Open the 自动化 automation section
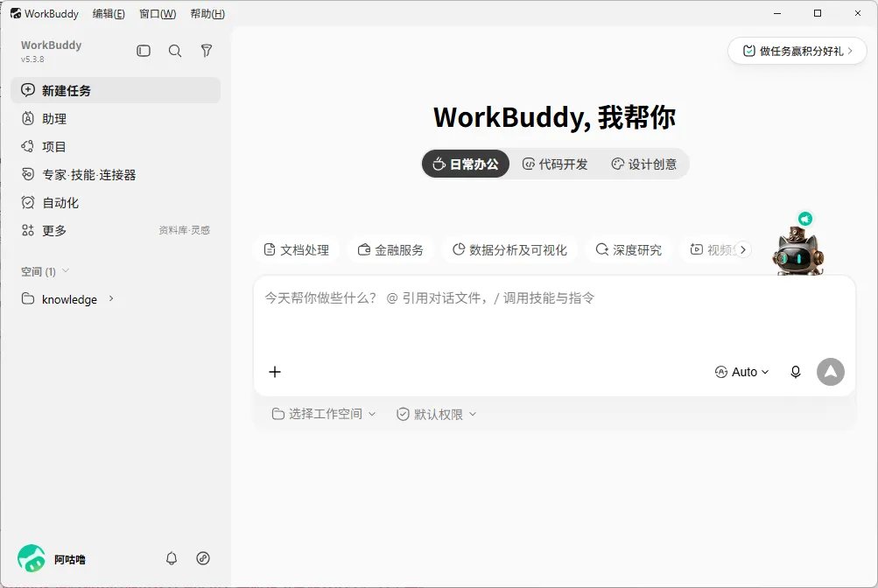The height and width of the screenshot is (588, 878). 116,202
